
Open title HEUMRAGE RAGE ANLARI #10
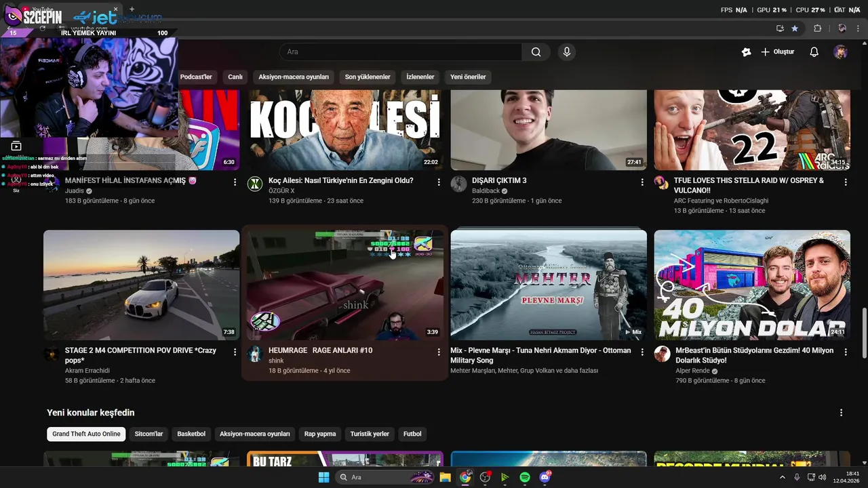(x=321, y=350)
